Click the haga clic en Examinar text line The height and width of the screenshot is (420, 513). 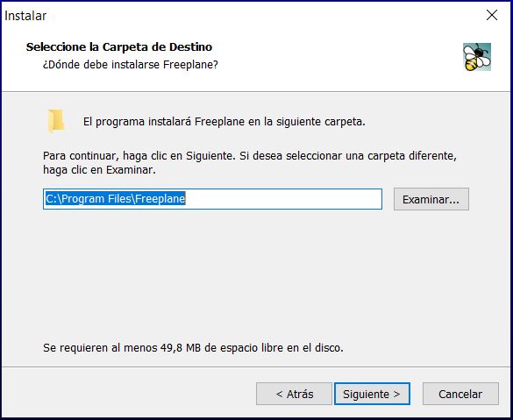point(99,170)
